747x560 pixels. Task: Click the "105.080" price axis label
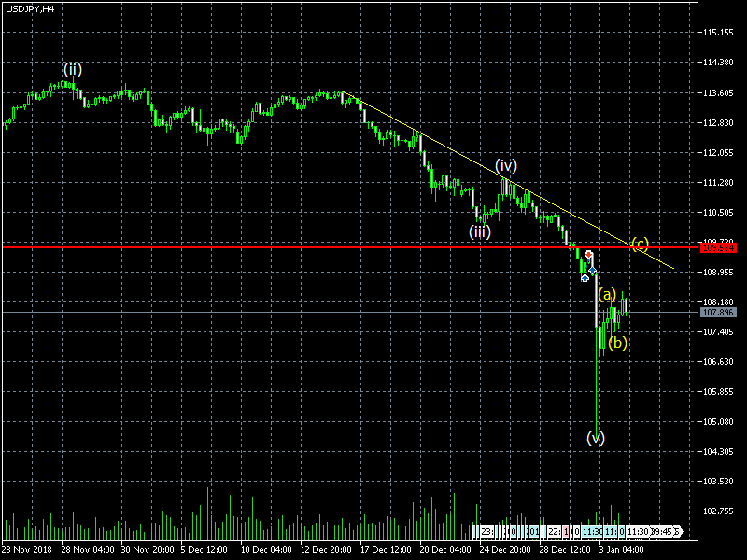coord(718,422)
